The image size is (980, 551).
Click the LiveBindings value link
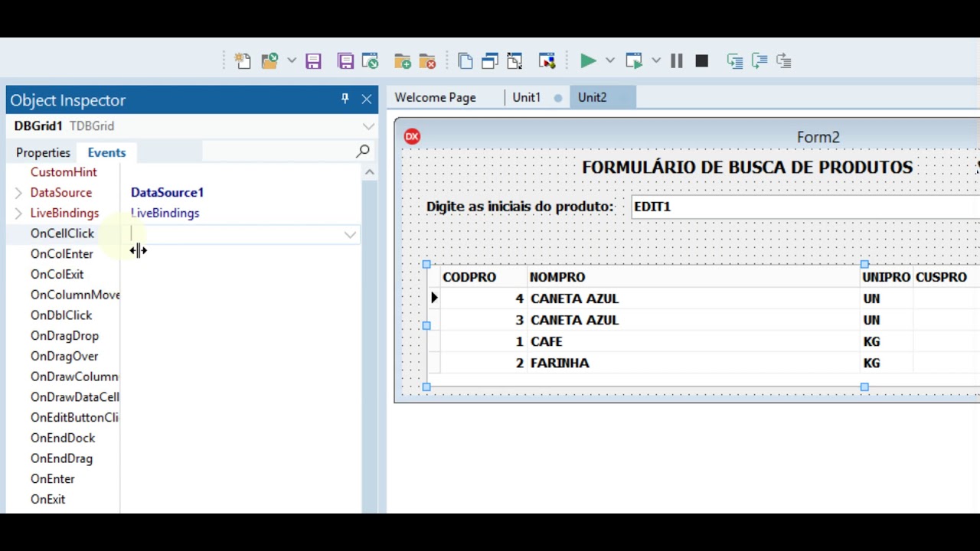pyautogui.click(x=165, y=214)
